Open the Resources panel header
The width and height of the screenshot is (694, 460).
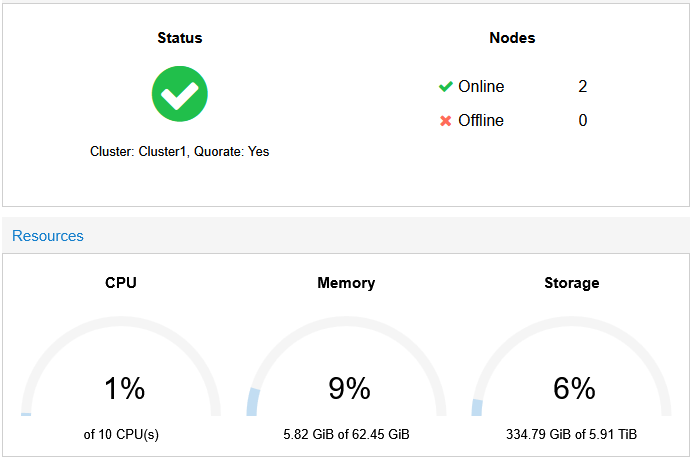[x=48, y=236]
